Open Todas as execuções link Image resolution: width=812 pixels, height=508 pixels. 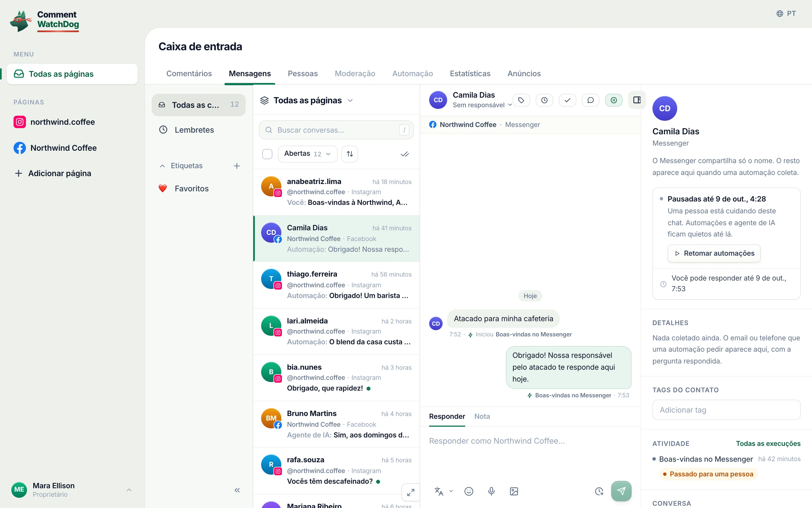(x=768, y=443)
